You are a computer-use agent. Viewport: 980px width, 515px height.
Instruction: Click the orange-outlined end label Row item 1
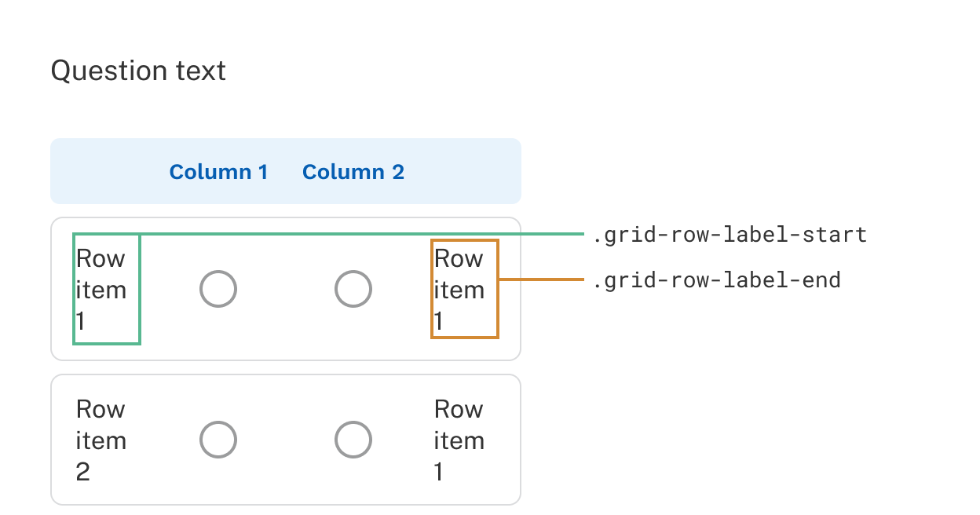point(459,290)
